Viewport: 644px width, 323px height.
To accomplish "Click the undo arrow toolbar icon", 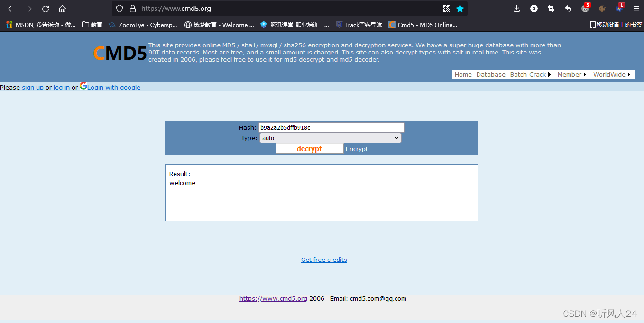I will pos(568,9).
